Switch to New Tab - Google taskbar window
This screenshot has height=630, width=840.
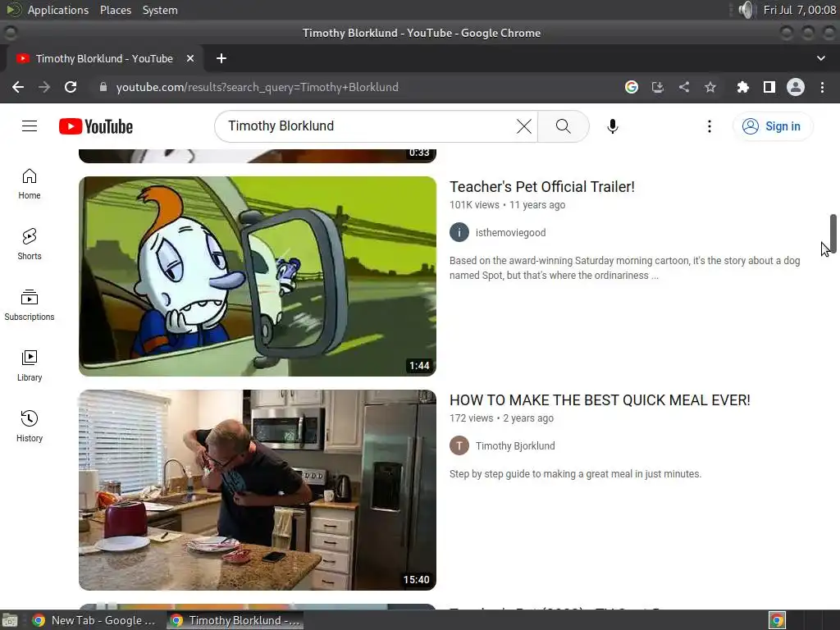(x=94, y=620)
